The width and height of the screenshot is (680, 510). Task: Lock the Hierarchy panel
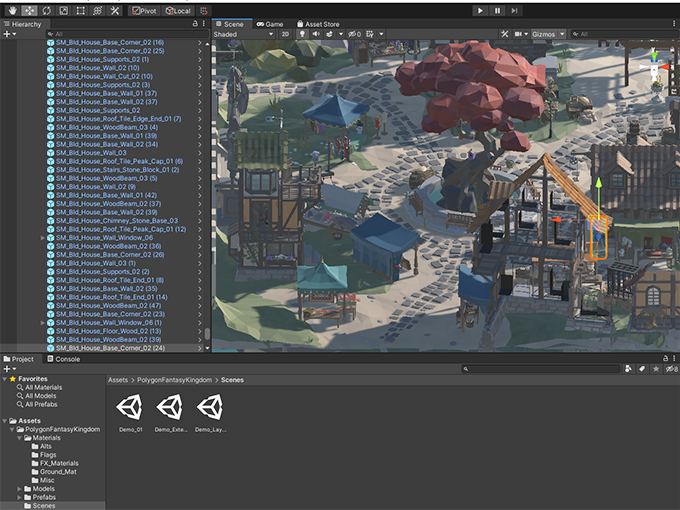(195, 24)
